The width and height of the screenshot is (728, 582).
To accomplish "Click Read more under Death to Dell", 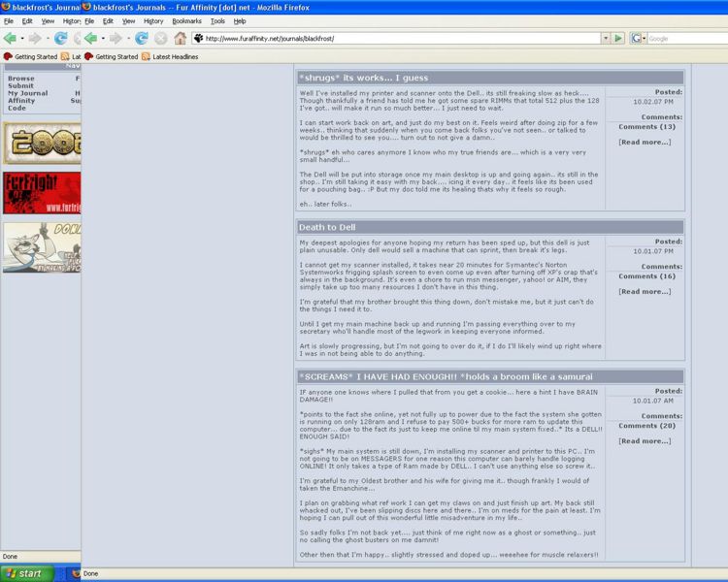I will click(x=645, y=291).
